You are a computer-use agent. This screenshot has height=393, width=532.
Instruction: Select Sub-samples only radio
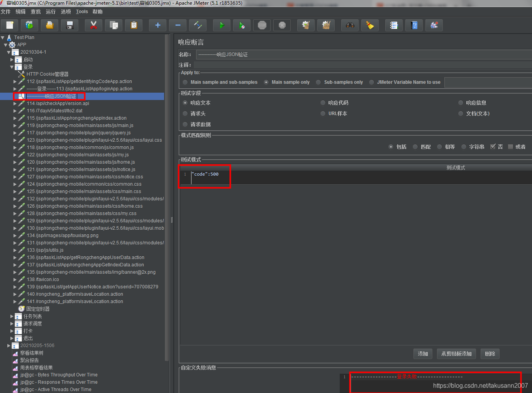coord(339,82)
